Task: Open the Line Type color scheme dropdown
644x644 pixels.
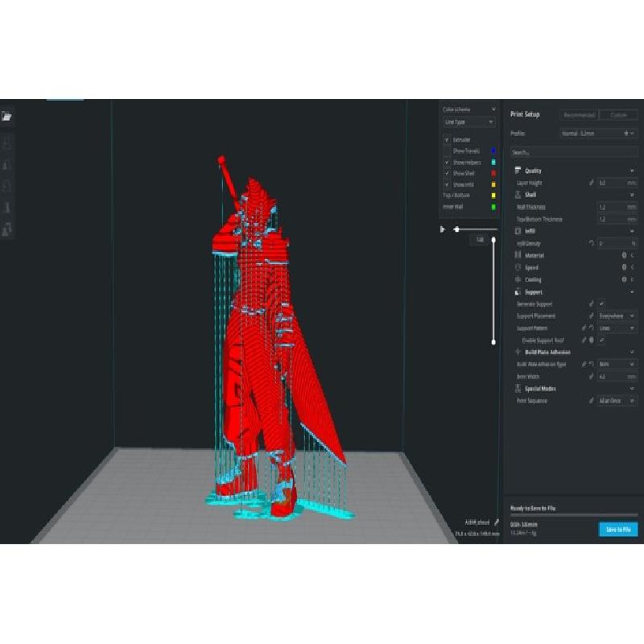Action: point(469,122)
